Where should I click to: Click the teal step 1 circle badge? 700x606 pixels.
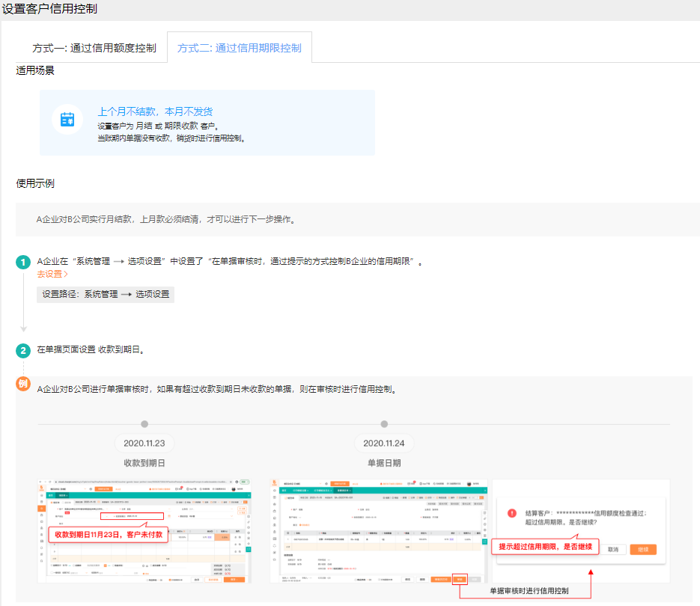tap(24, 263)
